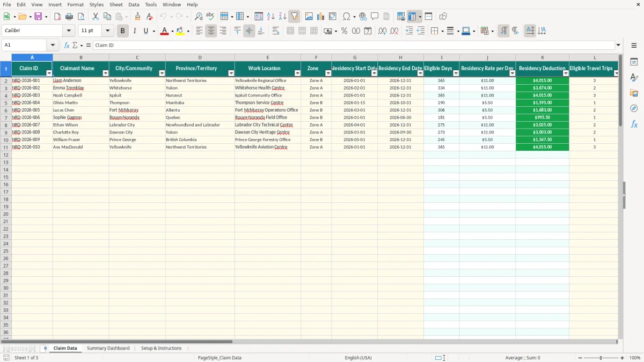Image resolution: width=644 pixels, height=362 pixels.
Task: Open Claim ID column filter dropdown
Action: 49,73
